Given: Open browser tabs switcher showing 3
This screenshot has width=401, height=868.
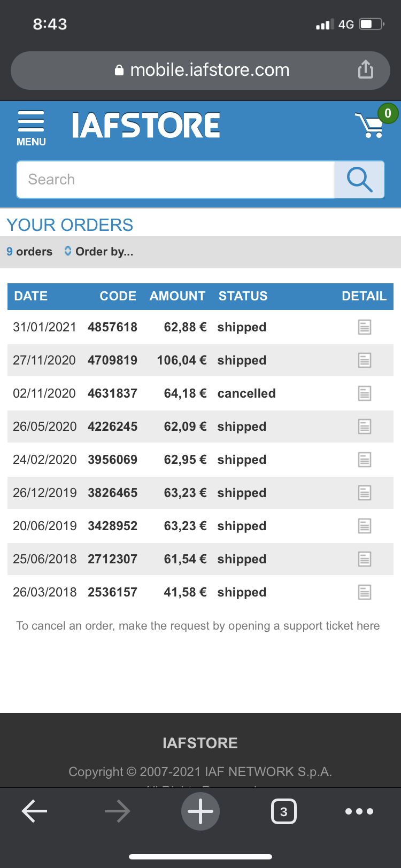Looking at the screenshot, I should (x=284, y=811).
